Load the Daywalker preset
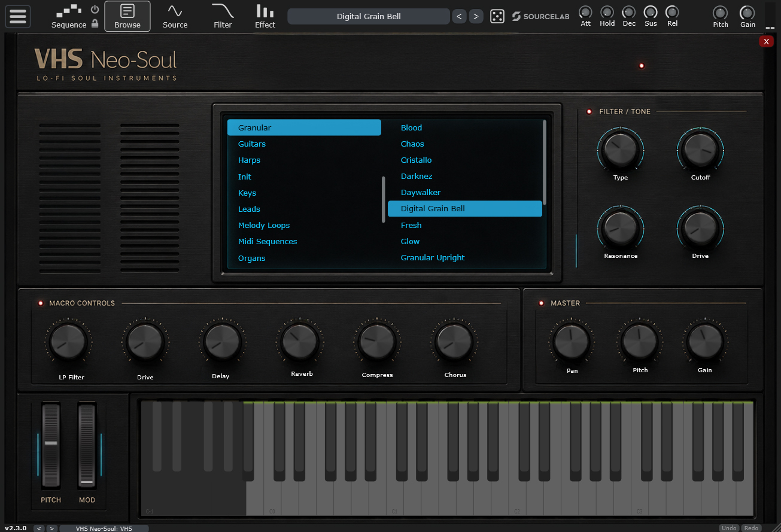781x532 pixels. [465, 192]
